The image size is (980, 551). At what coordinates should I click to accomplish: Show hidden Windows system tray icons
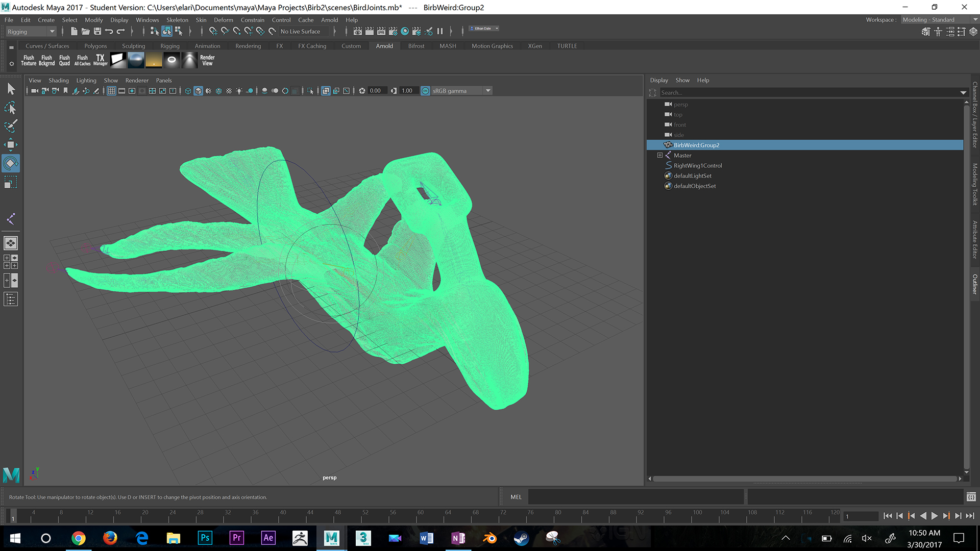(786, 538)
